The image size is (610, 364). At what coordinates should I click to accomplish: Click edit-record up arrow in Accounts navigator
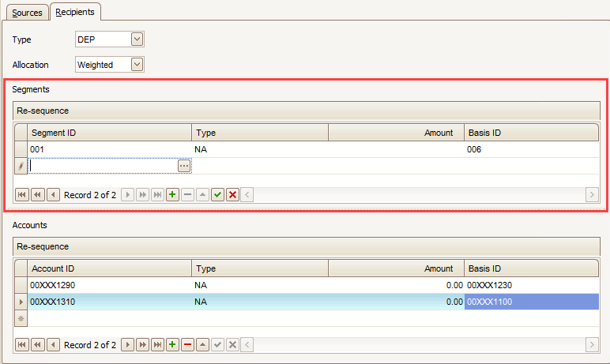pos(202,345)
